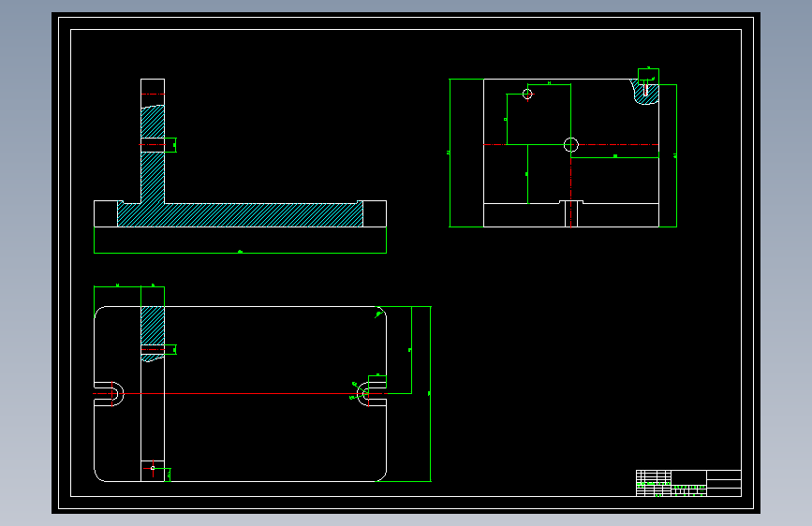Click the hatched base plate section in front view
The width and height of the screenshot is (812, 526).
240,215
